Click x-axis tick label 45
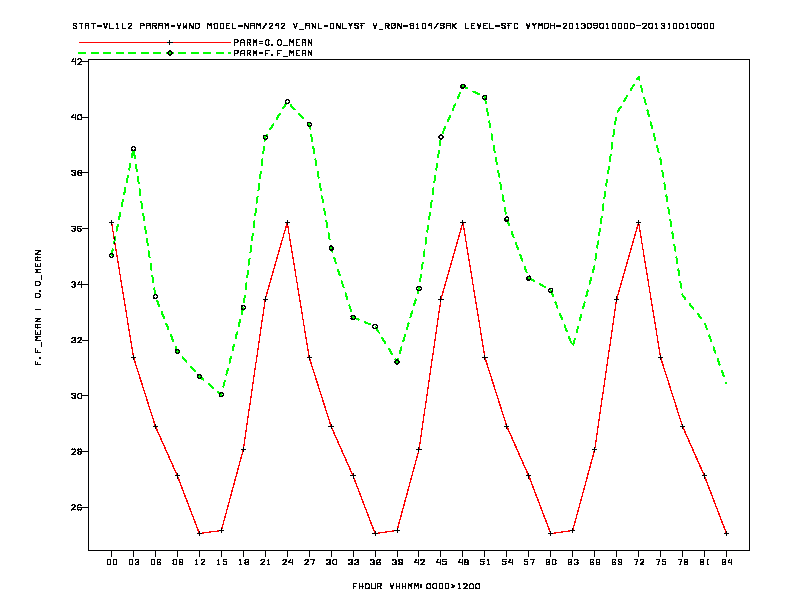Screen dimensions: 792x612 coord(441,562)
